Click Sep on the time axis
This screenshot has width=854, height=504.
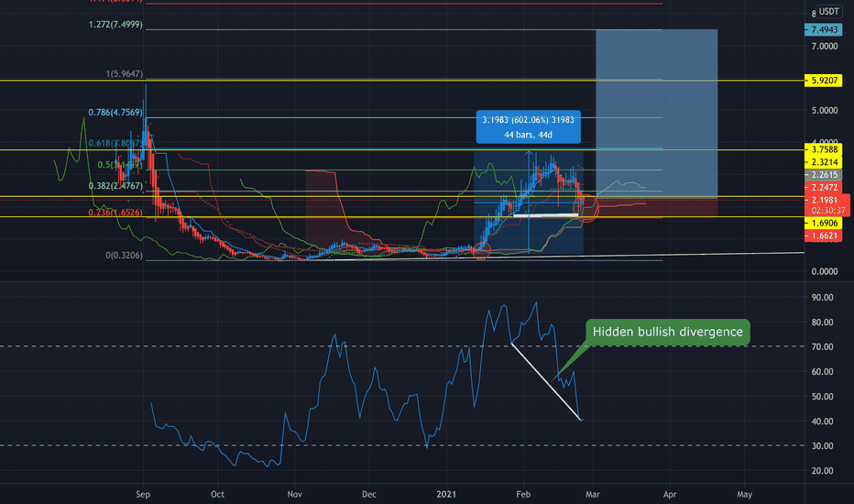[143, 494]
